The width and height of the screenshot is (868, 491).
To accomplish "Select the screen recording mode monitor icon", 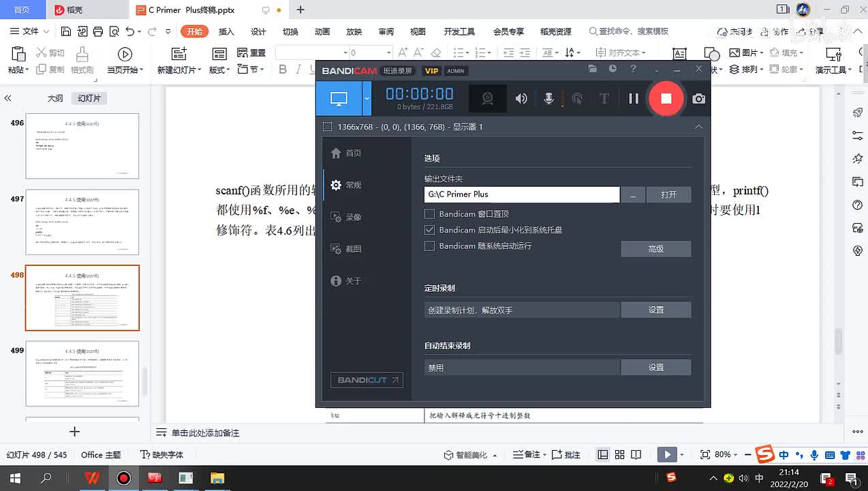I will click(339, 99).
